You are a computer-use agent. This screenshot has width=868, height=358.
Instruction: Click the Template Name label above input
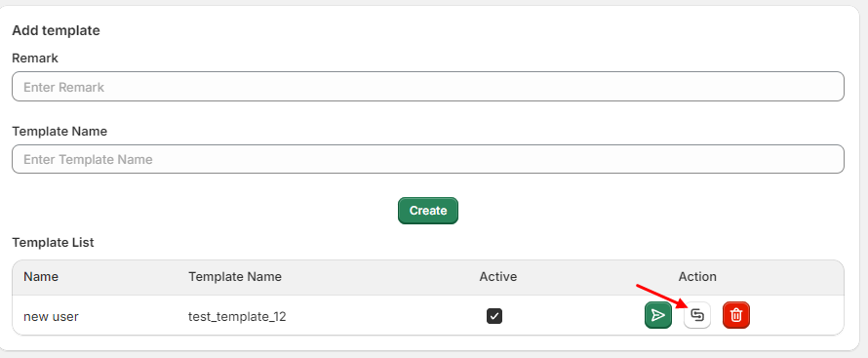[x=59, y=131]
